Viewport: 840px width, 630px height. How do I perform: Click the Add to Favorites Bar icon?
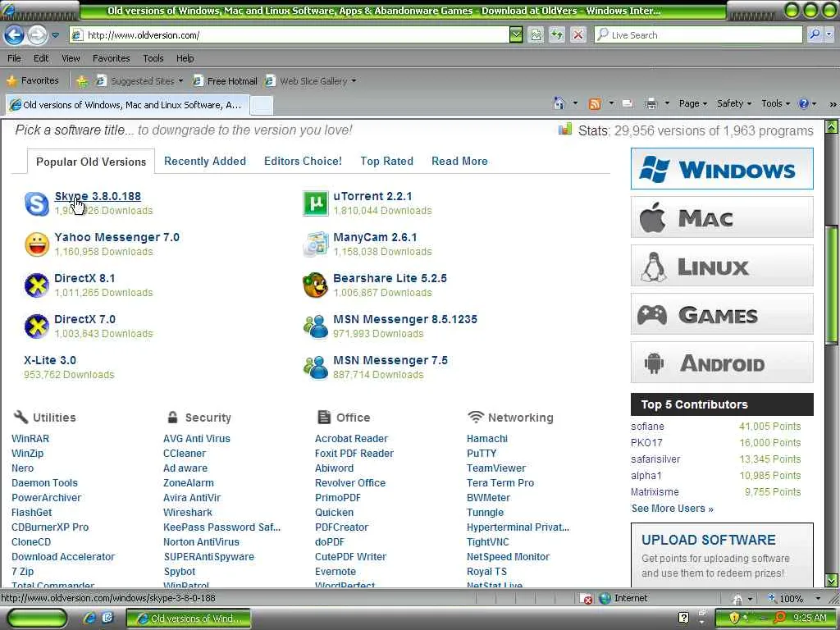82,81
